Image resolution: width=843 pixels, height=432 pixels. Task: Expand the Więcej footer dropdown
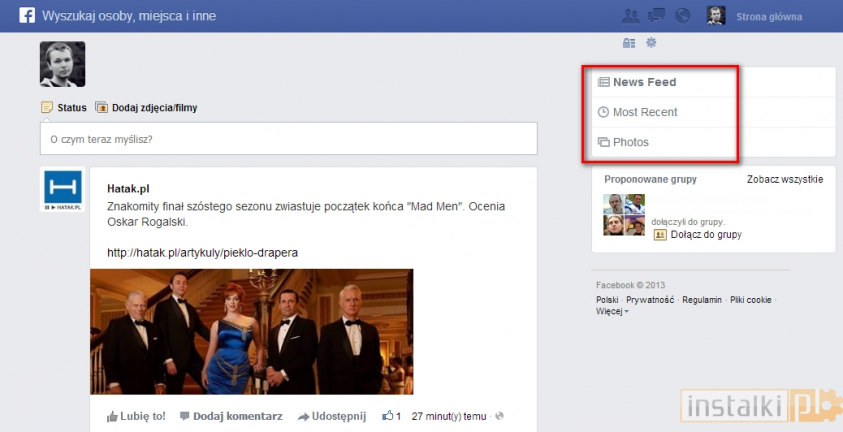point(612,311)
